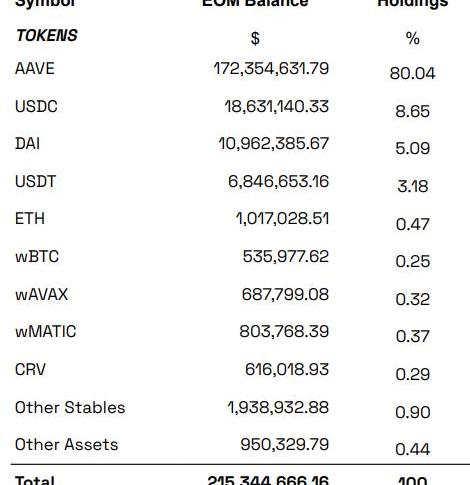Screen dimensions: 470x485
Task: Click ETH holdings percentage 0.47
Action: (x=413, y=224)
